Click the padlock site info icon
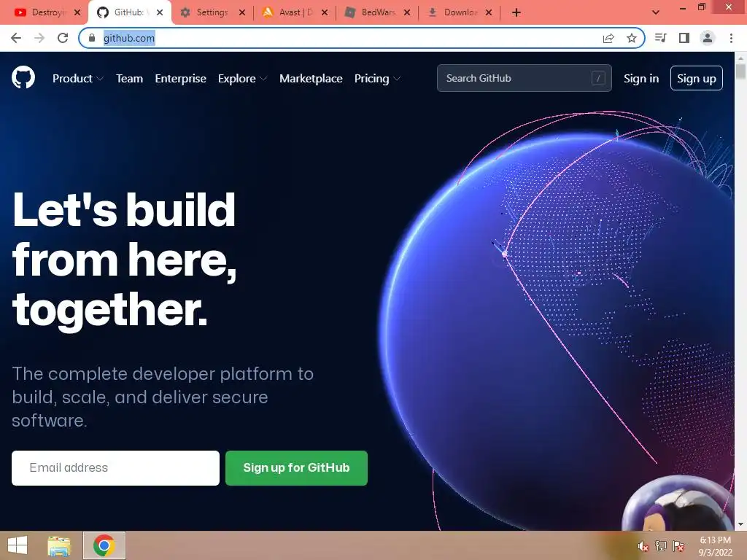 [x=92, y=38]
